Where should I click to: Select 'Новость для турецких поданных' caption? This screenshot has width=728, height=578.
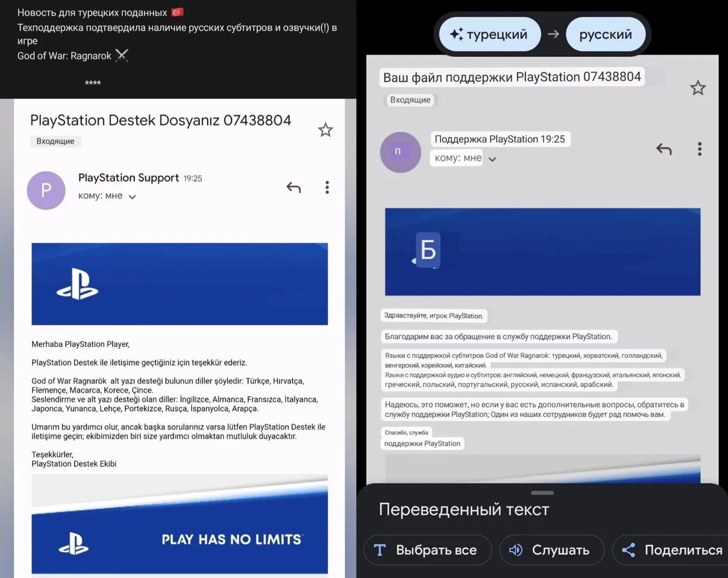click(x=92, y=12)
